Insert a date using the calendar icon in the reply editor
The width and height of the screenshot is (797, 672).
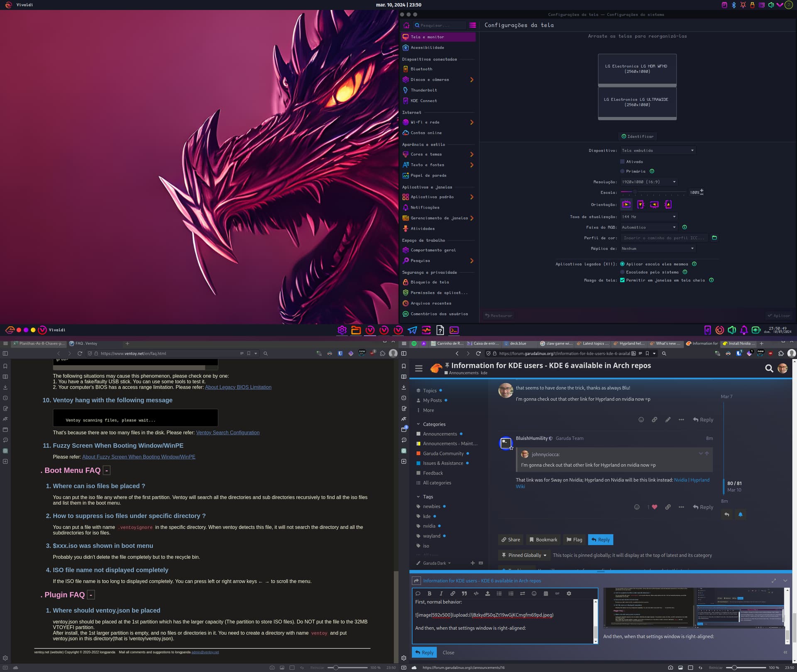click(545, 593)
